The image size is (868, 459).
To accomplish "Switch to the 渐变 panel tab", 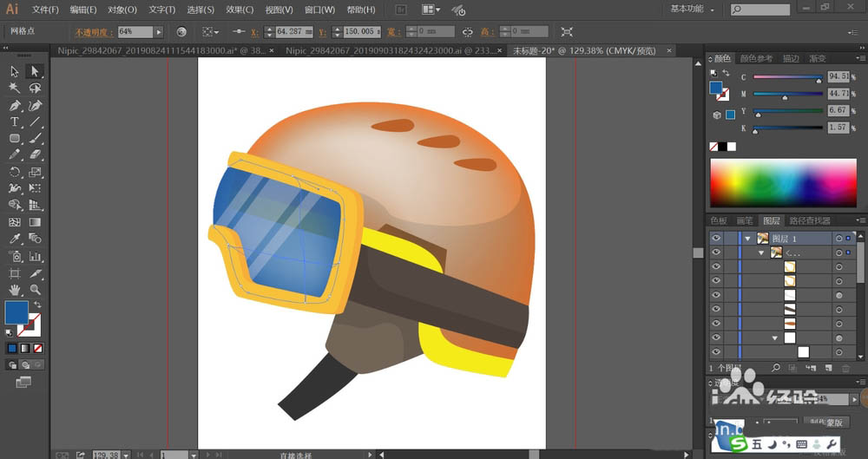I will (818, 58).
